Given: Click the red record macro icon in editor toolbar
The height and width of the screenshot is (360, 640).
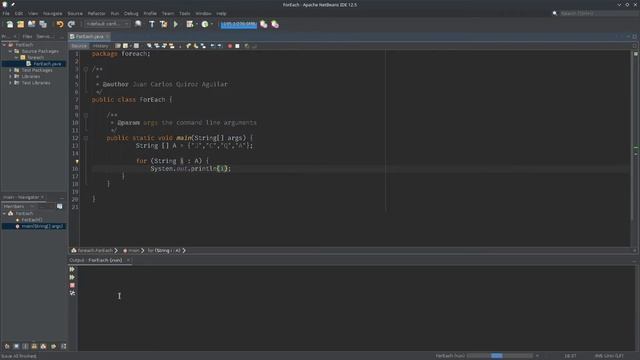Looking at the screenshot, I should coord(230,46).
